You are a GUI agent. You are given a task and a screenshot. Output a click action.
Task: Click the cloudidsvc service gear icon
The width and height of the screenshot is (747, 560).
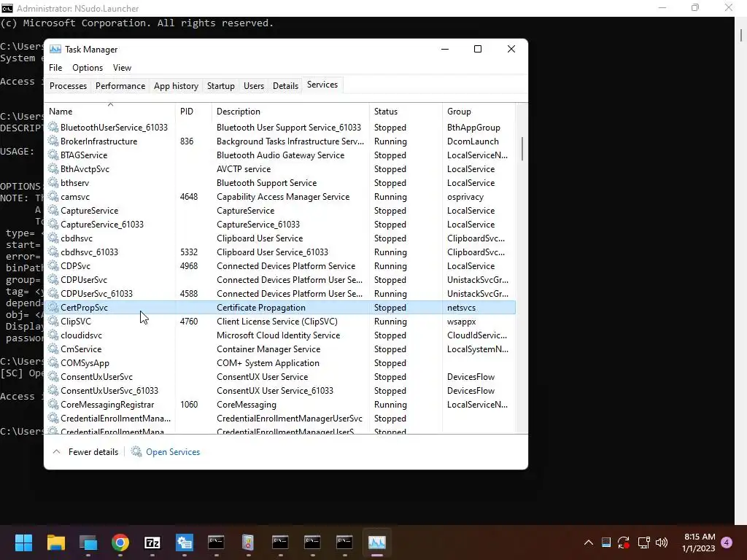pos(53,335)
